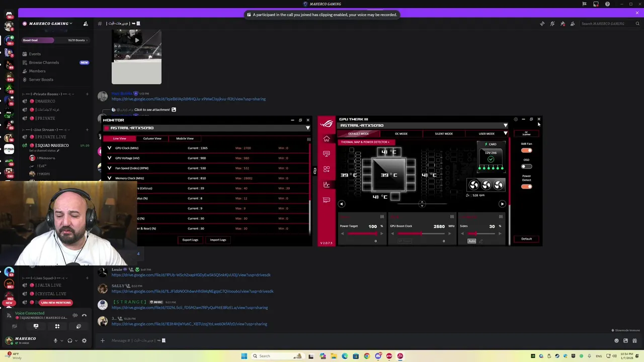Image resolution: width=644 pixels, height=362 pixels.
Task: Toggle Power Detect switch
Action: pos(526,187)
